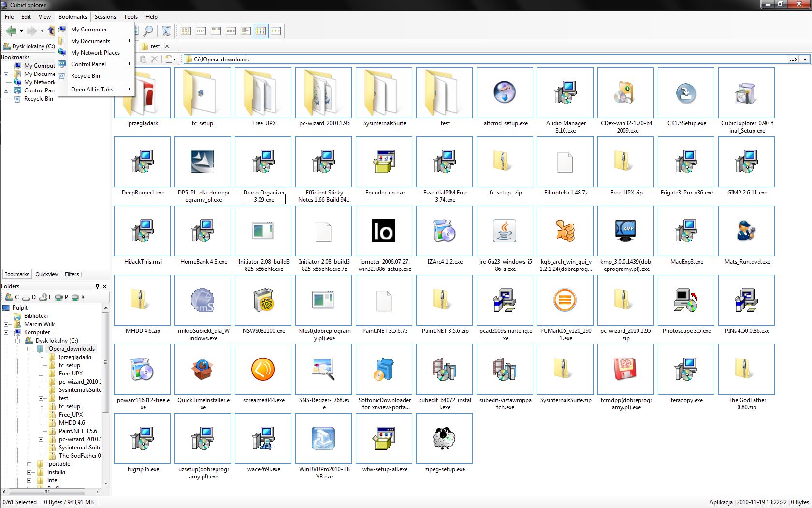Click the address bar go arrow button

pyautogui.click(x=793, y=60)
